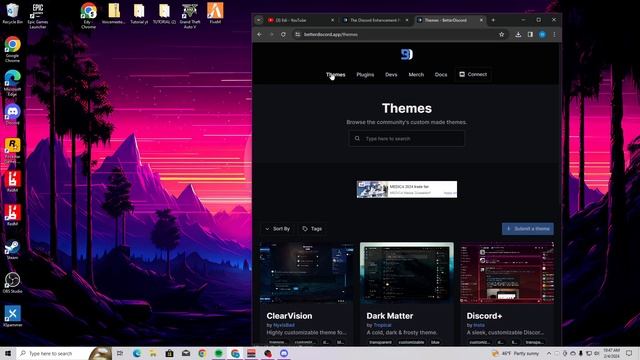
Task: Click the Chrome address bar
Action: 396,34
